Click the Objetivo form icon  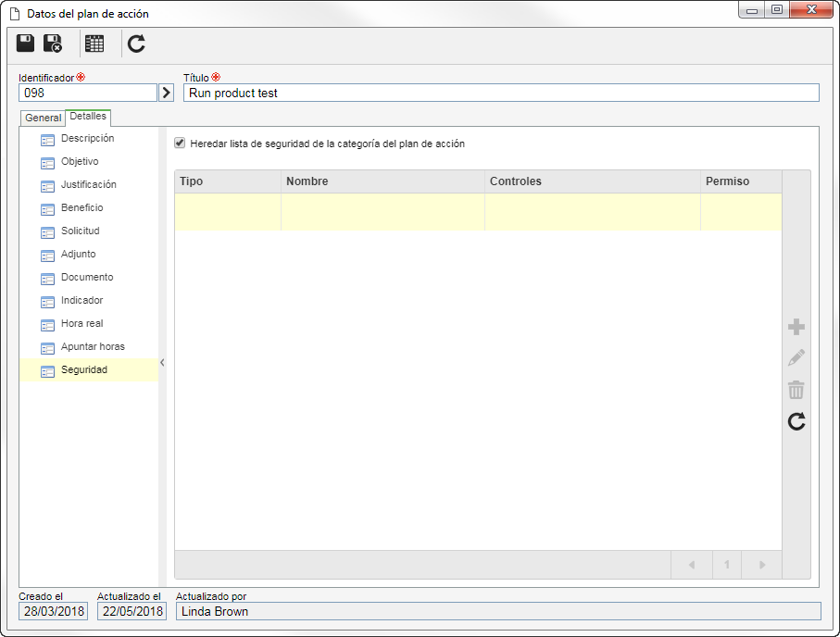click(x=47, y=163)
